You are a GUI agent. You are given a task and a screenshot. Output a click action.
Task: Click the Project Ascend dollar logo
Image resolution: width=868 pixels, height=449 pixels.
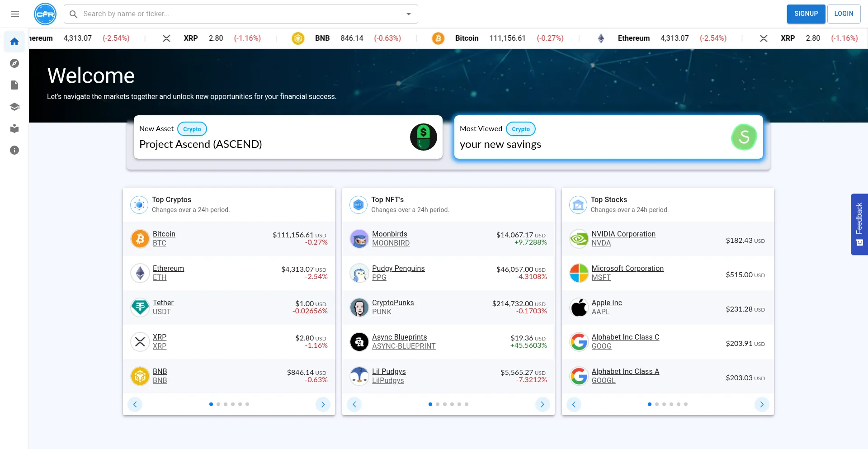tap(423, 137)
